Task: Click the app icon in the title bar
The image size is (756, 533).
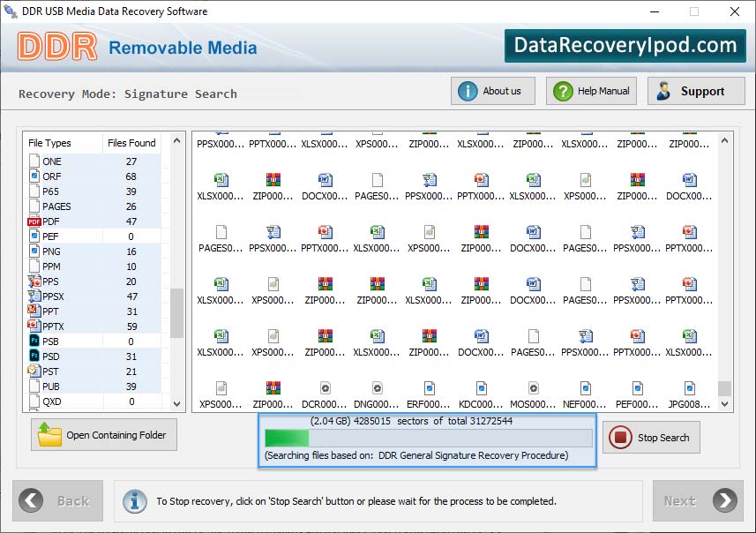Action: 10,11
